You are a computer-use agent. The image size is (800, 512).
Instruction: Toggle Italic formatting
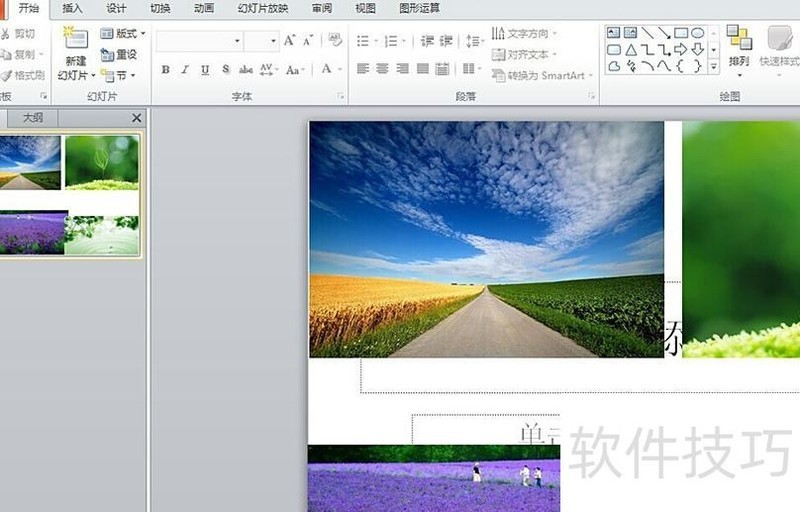[185, 70]
